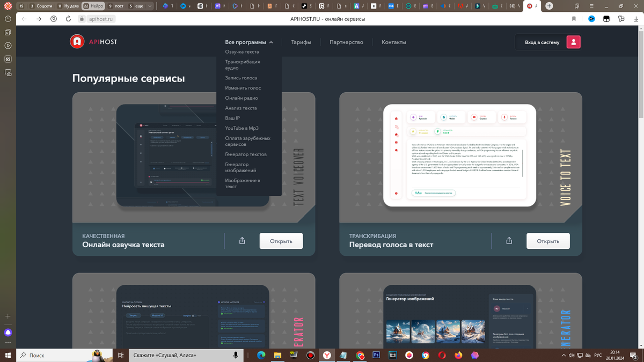This screenshot has height=362, width=644.
Task: Click the page reload icon in the address bar row
Action: [68, 18]
